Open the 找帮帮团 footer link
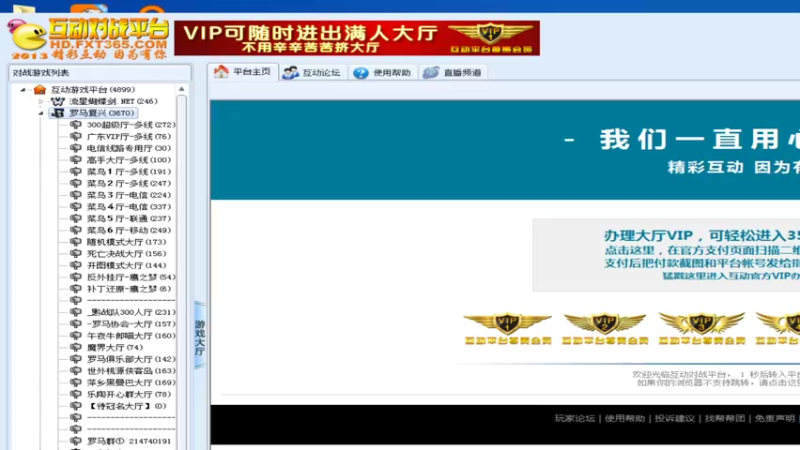 724,418
